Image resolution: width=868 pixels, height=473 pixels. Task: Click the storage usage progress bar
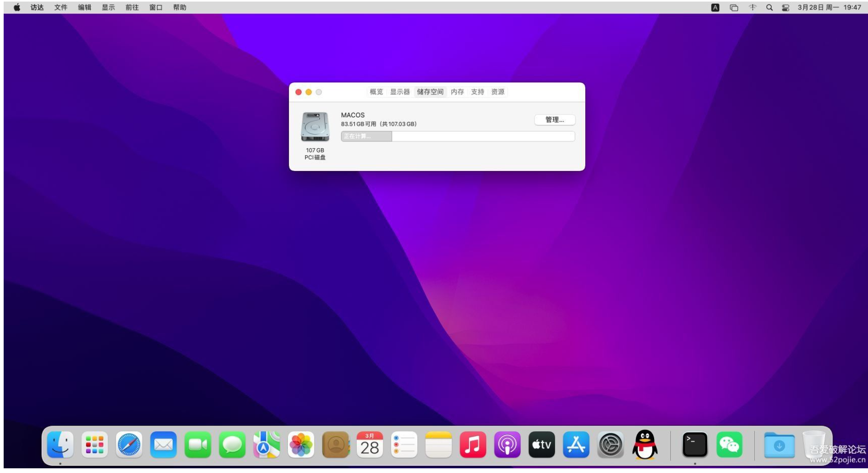click(457, 136)
